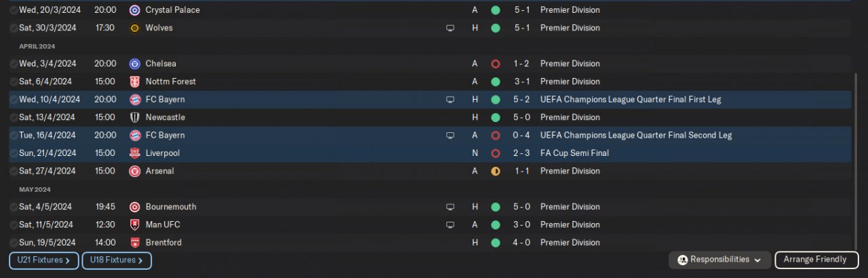Click the Nottm Forest club badge

[135, 81]
